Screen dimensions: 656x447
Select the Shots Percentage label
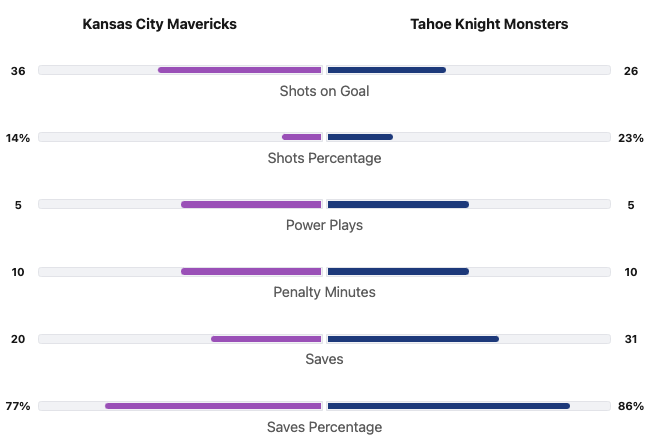(x=324, y=158)
